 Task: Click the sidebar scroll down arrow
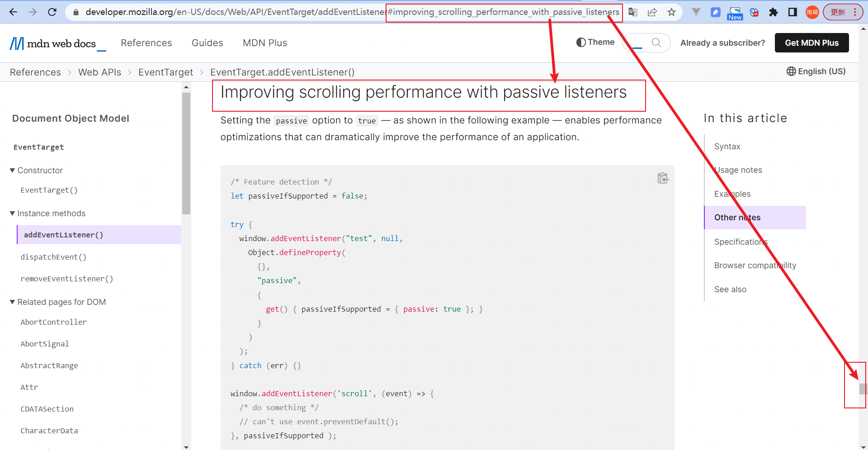186,447
